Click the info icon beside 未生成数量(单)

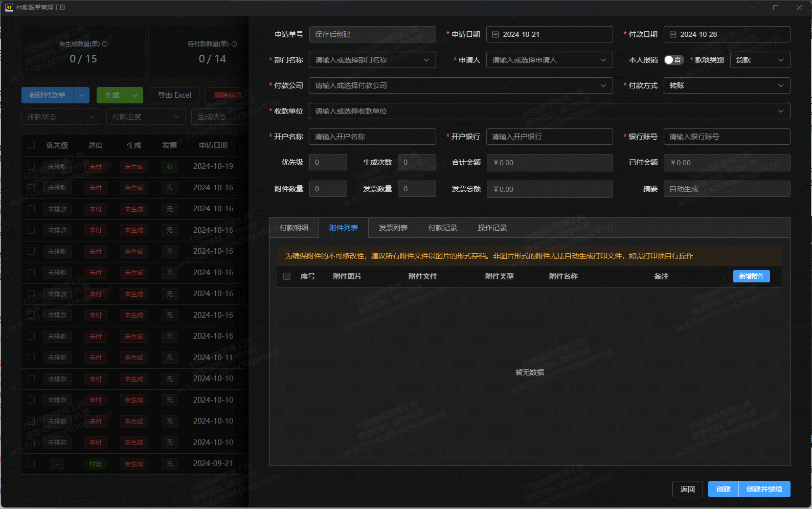pyautogui.click(x=105, y=44)
